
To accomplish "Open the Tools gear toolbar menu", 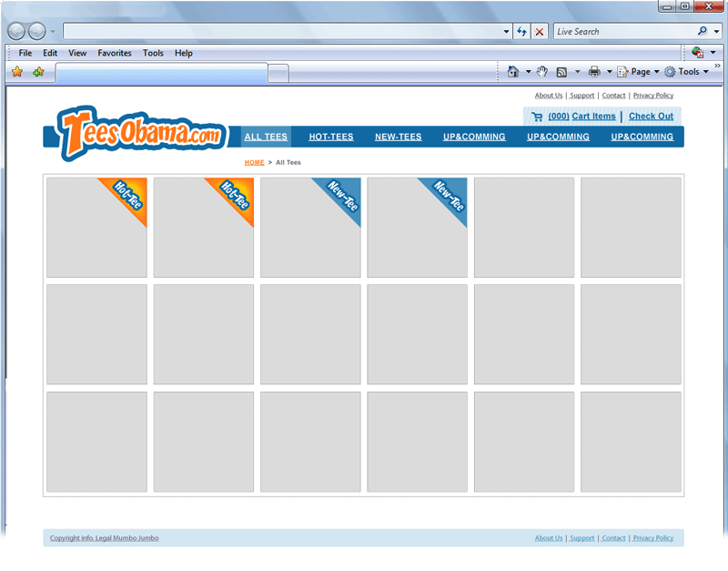I will pos(686,72).
